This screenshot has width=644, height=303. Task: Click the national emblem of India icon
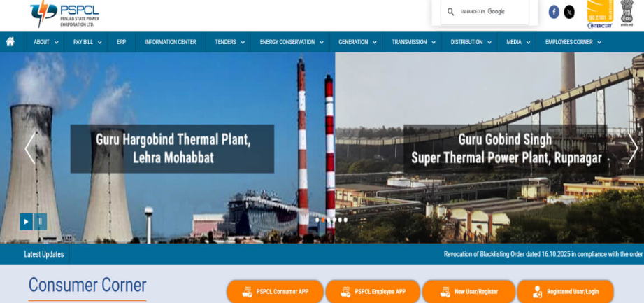(x=627, y=13)
